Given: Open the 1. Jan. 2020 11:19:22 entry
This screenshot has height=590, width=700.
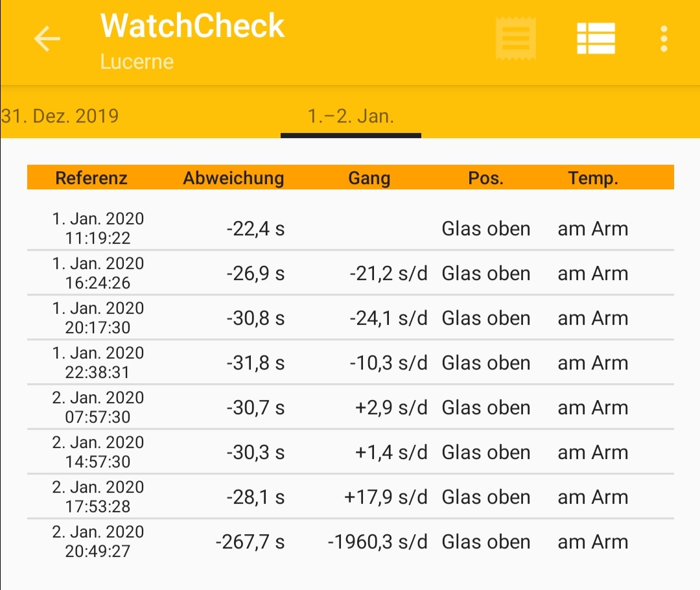Looking at the screenshot, I should point(350,228).
